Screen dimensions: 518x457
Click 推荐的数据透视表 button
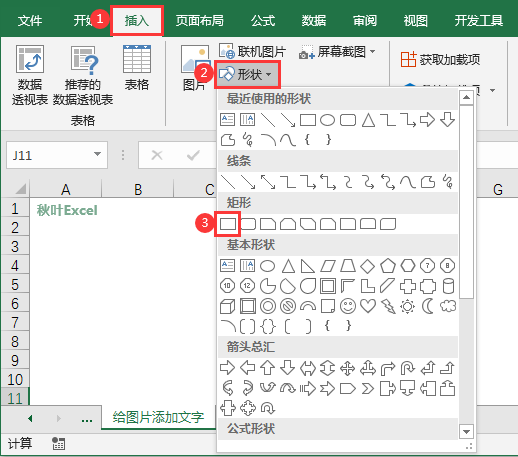[x=83, y=75]
